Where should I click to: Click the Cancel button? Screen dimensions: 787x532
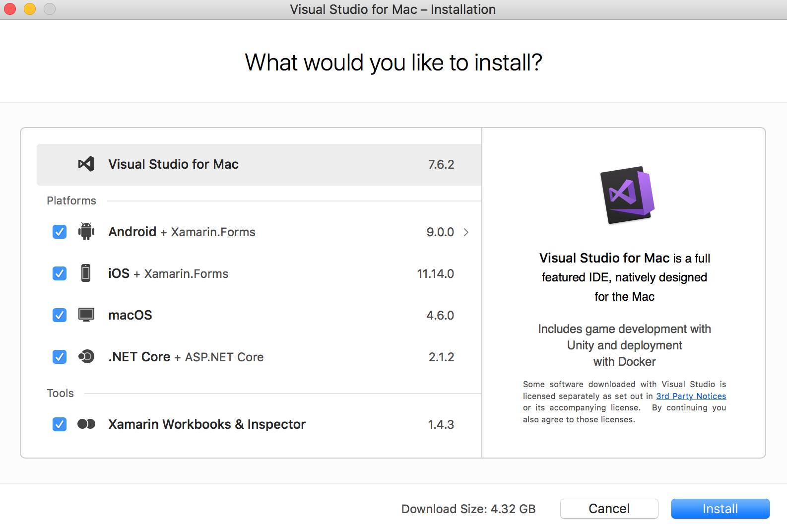click(x=609, y=509)
